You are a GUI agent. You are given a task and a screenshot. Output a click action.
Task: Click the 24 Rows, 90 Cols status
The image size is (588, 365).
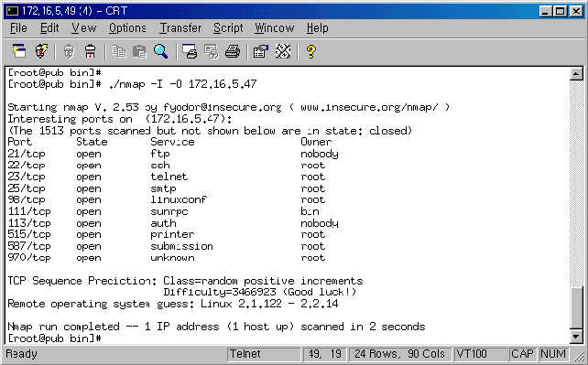[399, 354]
